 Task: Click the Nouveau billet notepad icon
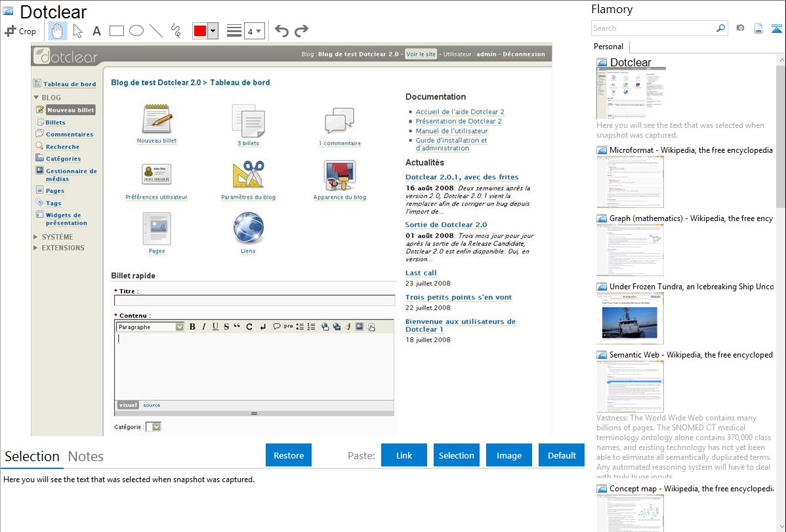click(156, 119)
